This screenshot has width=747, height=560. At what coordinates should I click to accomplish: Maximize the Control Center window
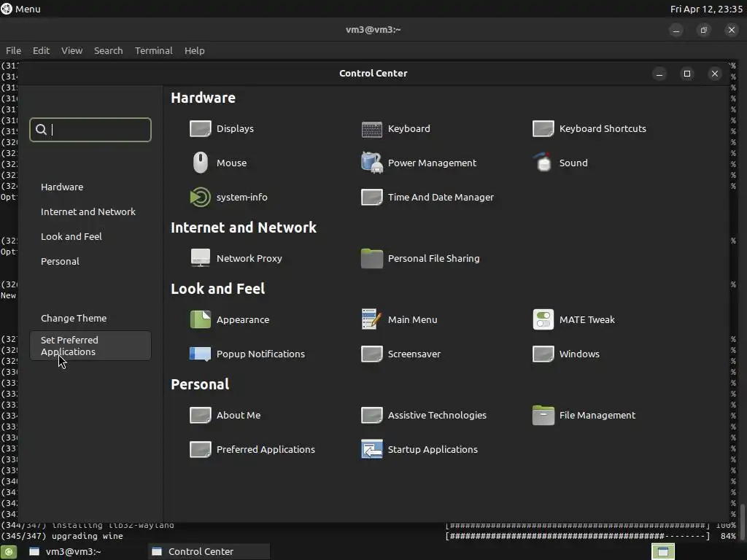click(x=687, y=74)
